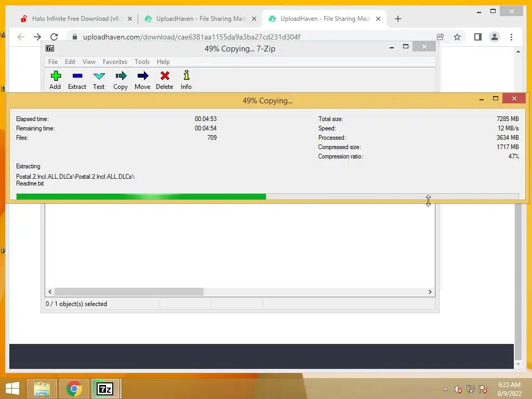This screenshot has height=399, width=532.
Task: Close the 49% Copying progress dialog
Action: [x=514, y=98]
